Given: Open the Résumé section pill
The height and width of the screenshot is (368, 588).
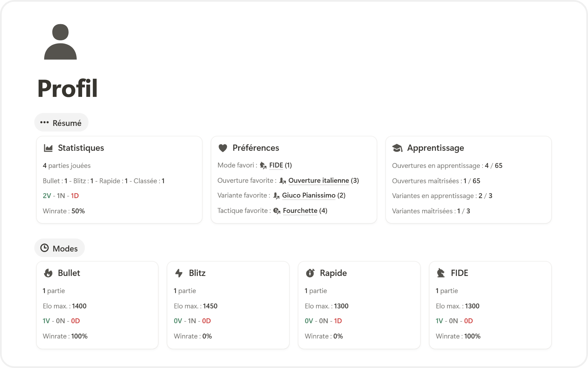Looking at the screenshot, I should [67, 123].
